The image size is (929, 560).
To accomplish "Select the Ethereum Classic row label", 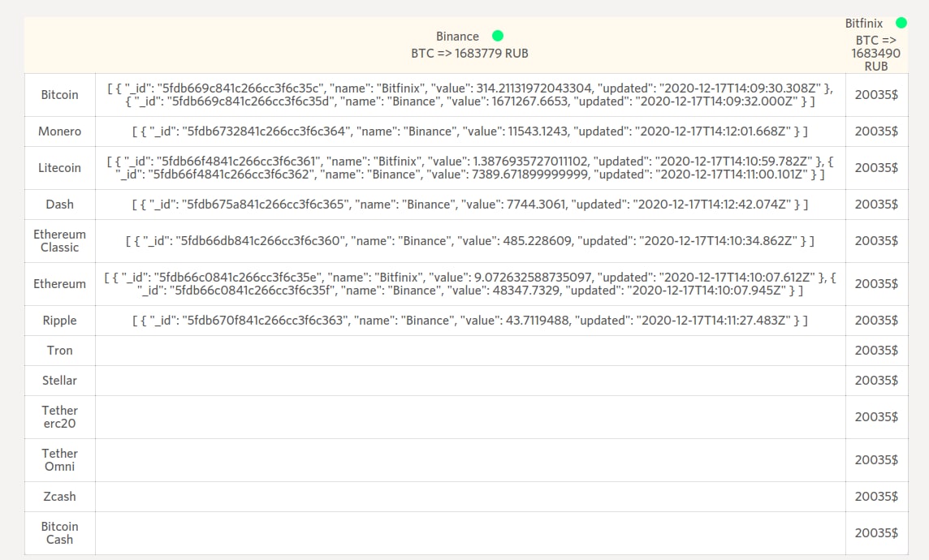I will point(60,241).
